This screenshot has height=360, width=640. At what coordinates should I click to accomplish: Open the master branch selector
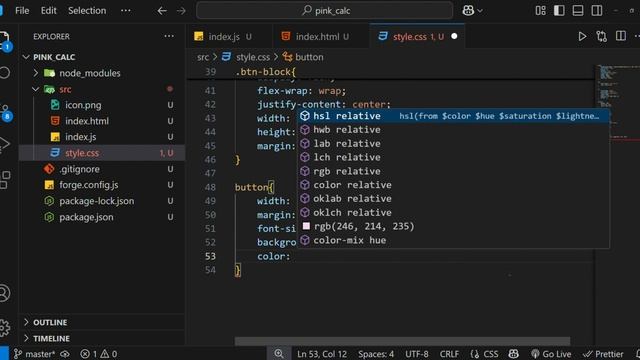34,354
